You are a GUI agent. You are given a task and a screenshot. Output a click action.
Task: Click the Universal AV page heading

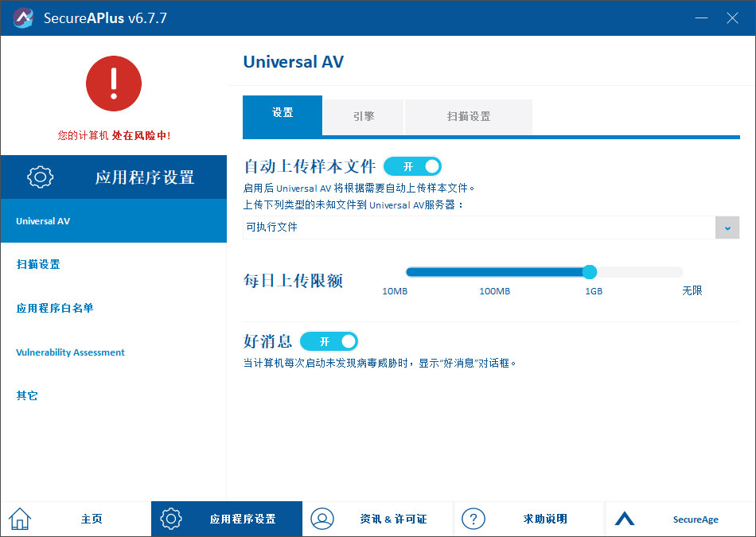(x=293, y=62)
